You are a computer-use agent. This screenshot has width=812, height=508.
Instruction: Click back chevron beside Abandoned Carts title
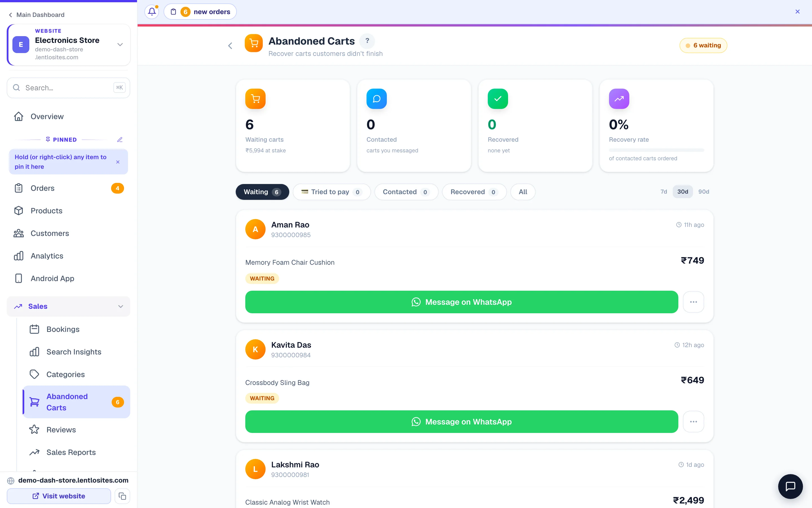click(230, 46)
